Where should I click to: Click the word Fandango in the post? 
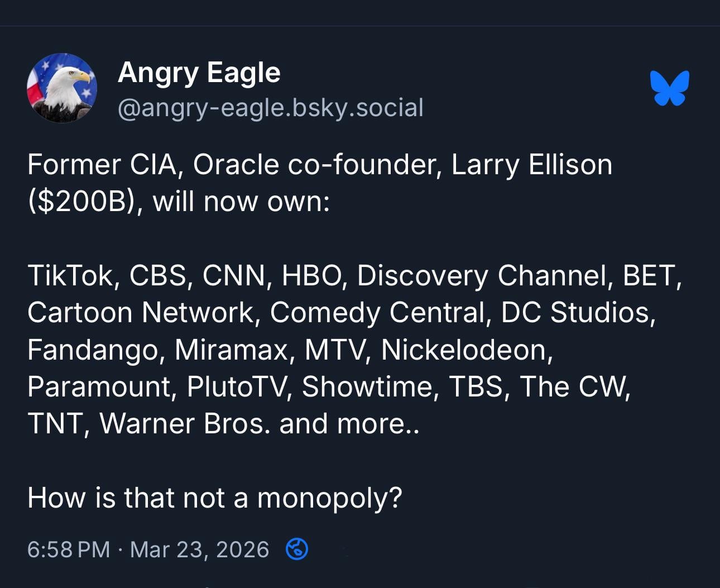95,350
